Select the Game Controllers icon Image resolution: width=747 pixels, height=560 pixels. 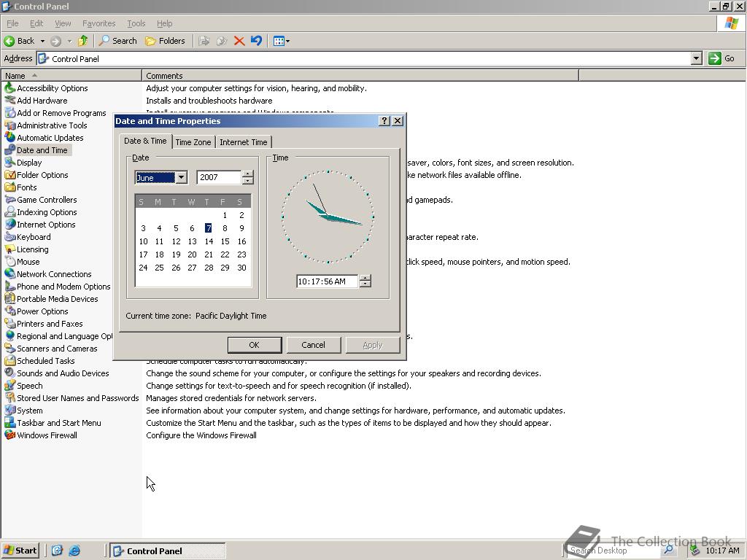(9, 200)
